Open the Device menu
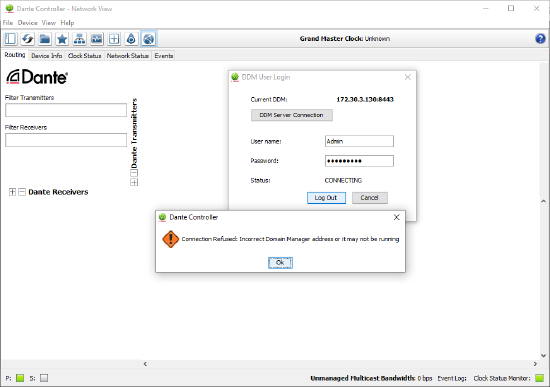This screenshot has height=387, width=550. [27, 23]
